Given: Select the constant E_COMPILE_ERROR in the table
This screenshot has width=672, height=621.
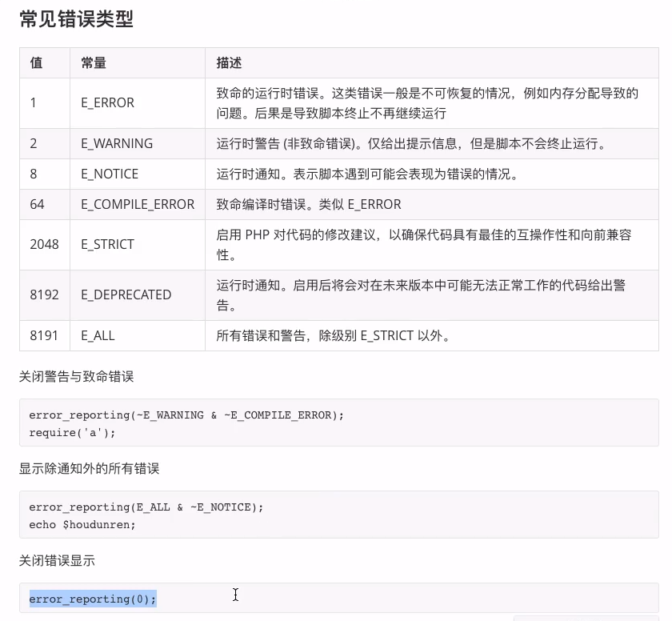Looking at the screenshot, I should point(138,204).
